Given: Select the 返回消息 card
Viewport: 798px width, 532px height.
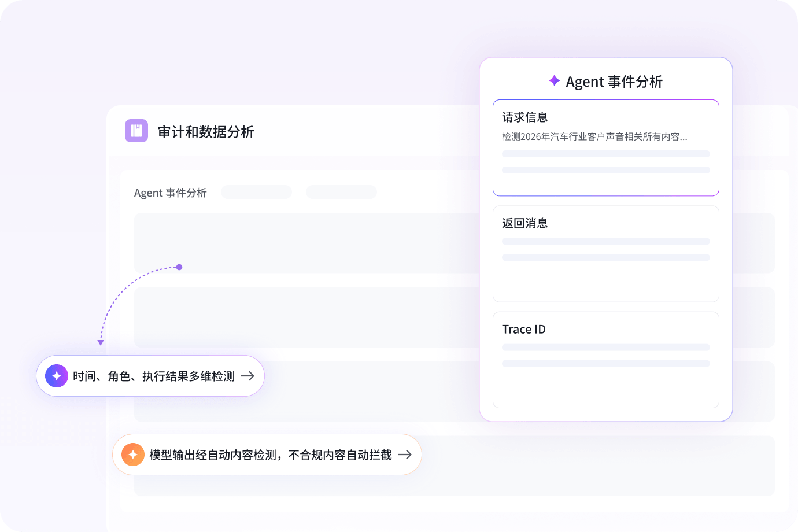Looking at the screenshot, I should (x=606, y=254).
